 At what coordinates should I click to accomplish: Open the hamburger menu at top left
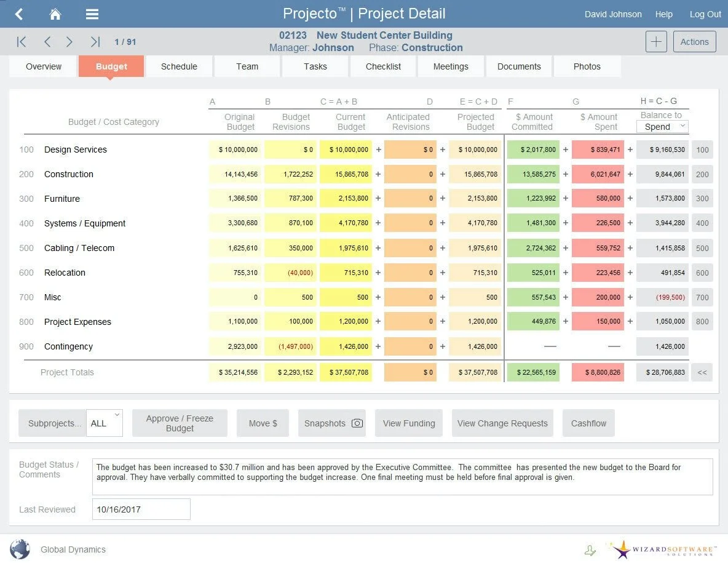tap(92, 14)
